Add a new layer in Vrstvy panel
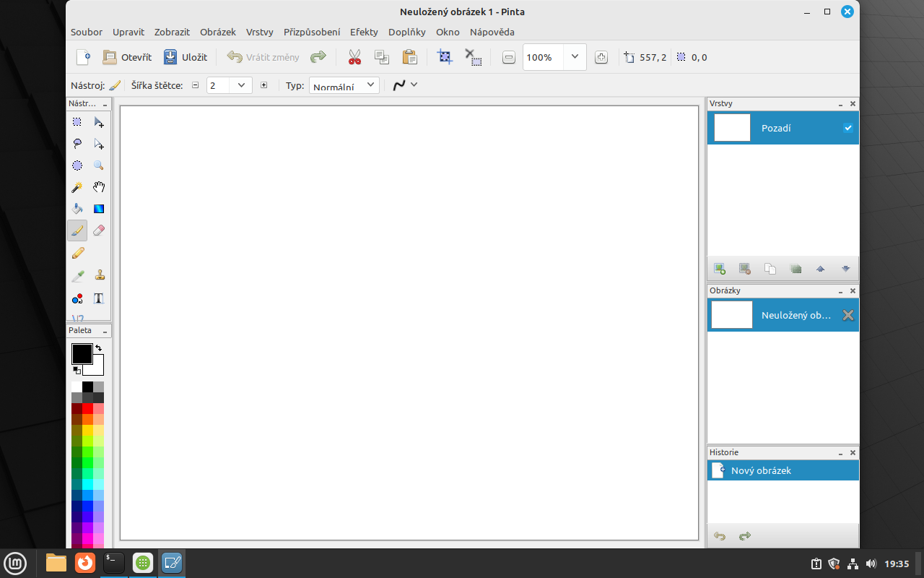 tap(720, 269)
